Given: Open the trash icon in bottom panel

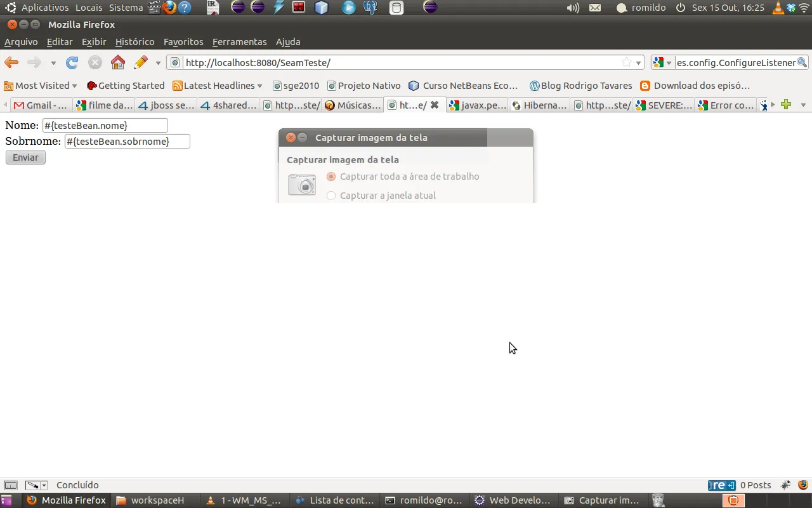Looking at the screenshot, I should (658, 500).
